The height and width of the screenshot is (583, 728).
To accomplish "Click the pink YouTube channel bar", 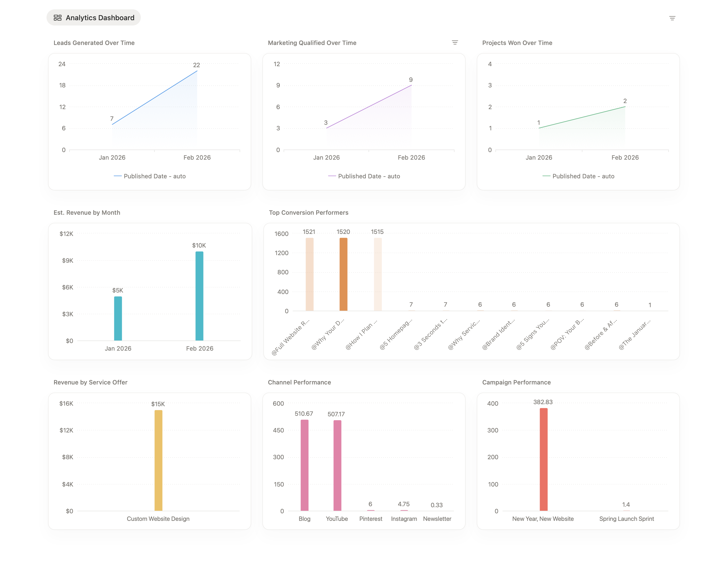I will 337,465.
